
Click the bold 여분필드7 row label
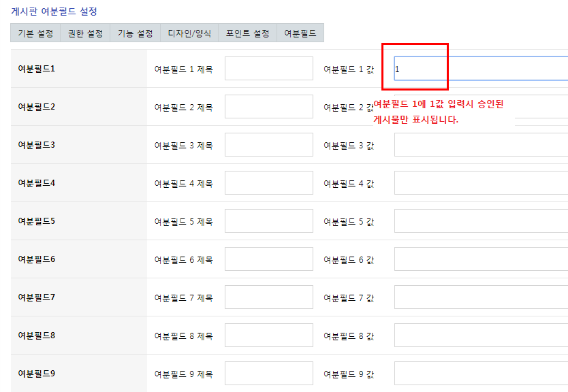37,297
